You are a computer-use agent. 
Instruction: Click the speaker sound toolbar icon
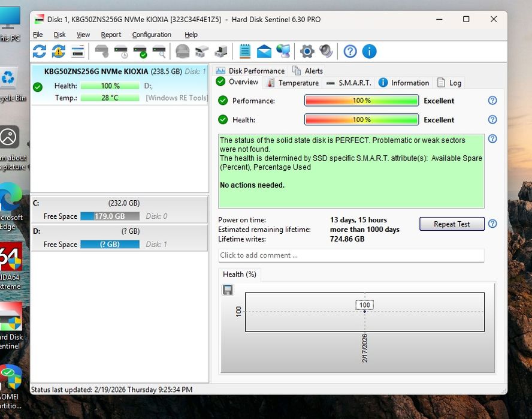pos(326,52)
